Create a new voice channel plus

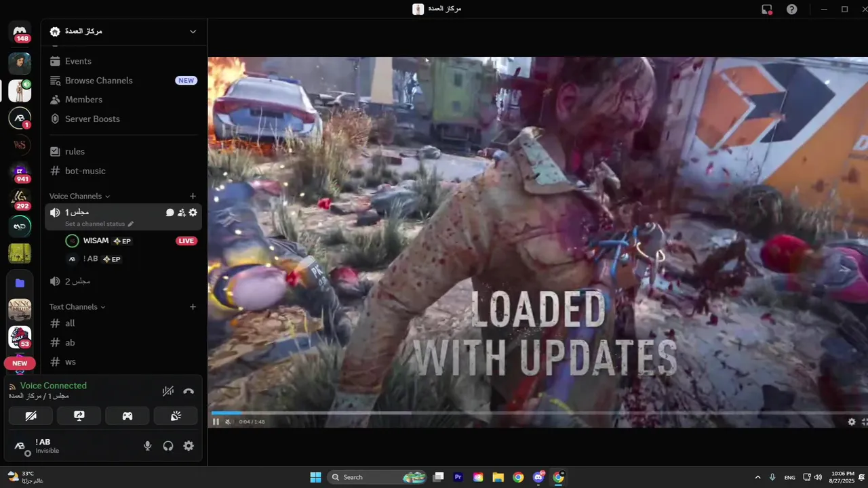click(193, 196)
